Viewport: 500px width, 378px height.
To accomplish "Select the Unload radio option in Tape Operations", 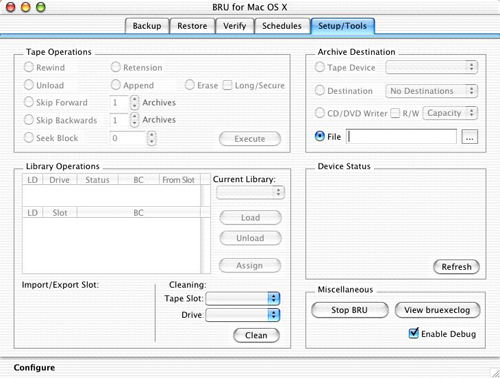I will click(29, 85).
